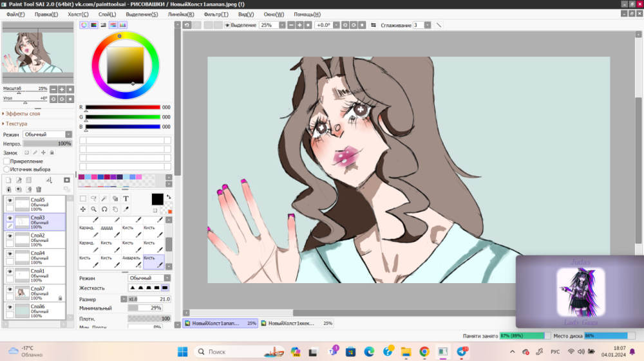The width and height of the screenshot is (644, 361).
Task: Open brush Режим dropdown
Action: point(149,278)
